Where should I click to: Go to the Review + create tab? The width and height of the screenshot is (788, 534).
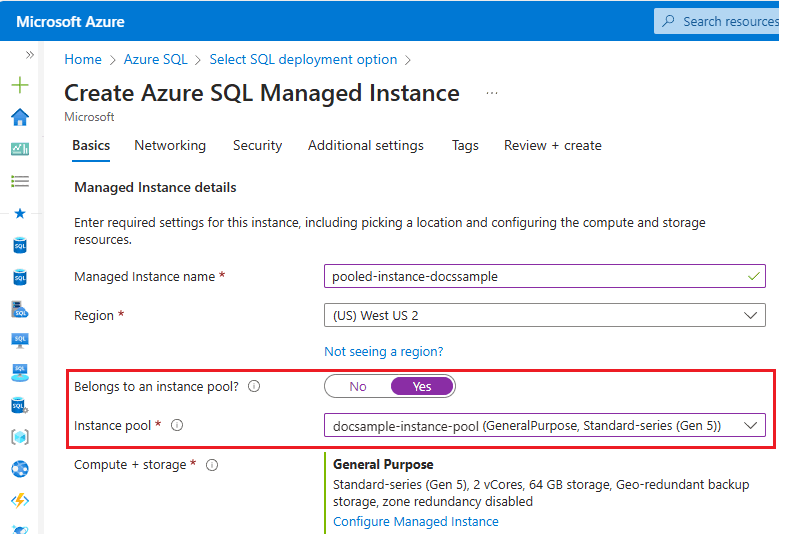552,146
